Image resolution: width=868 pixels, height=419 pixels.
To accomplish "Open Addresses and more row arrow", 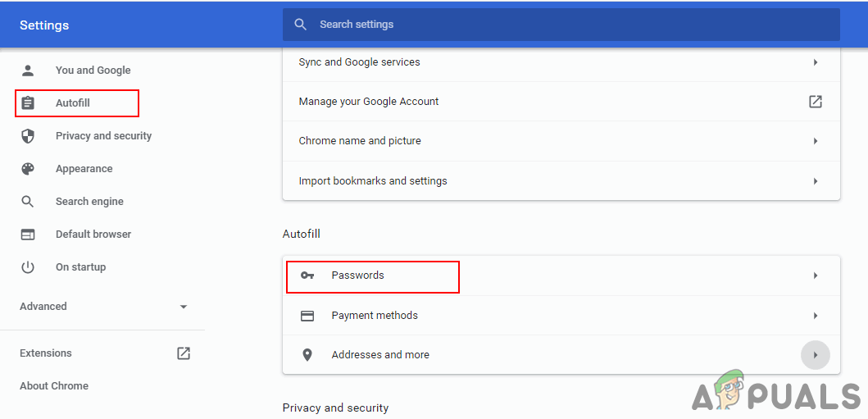I will (816, 355).
